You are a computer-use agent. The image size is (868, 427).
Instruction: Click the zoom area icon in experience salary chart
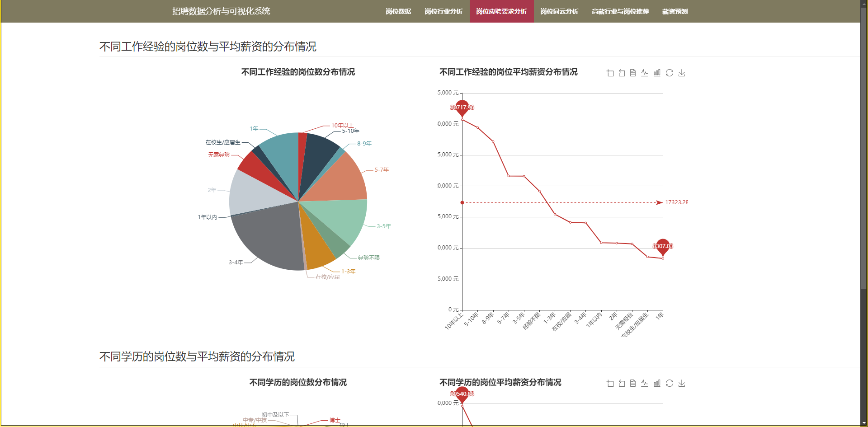[610, 73]
